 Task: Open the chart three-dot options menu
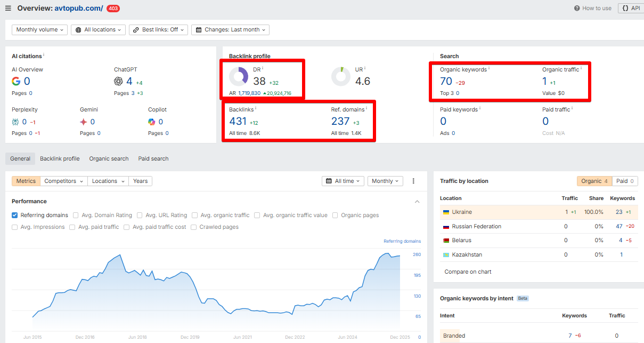413,181
